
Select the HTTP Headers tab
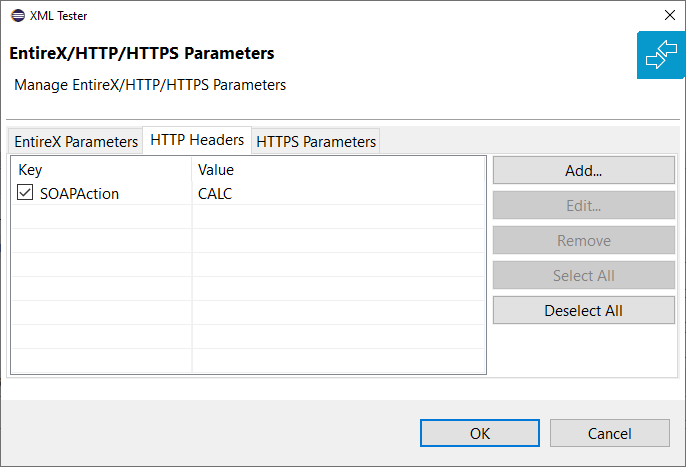pos(197,140)
